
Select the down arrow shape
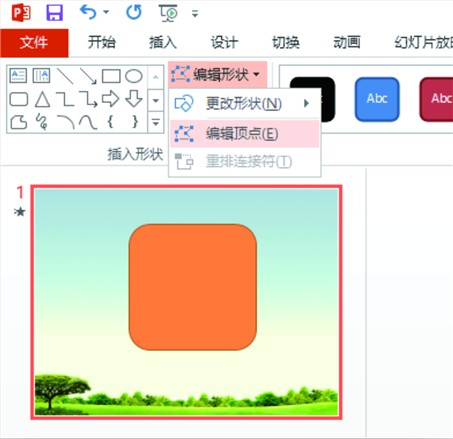coord(134,99)
